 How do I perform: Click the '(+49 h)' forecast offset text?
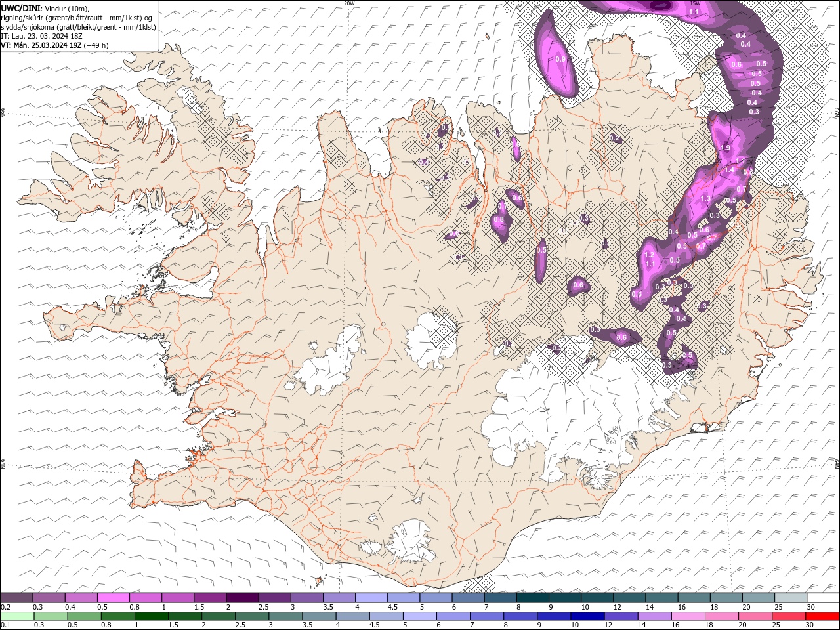[x=96, y=45]
